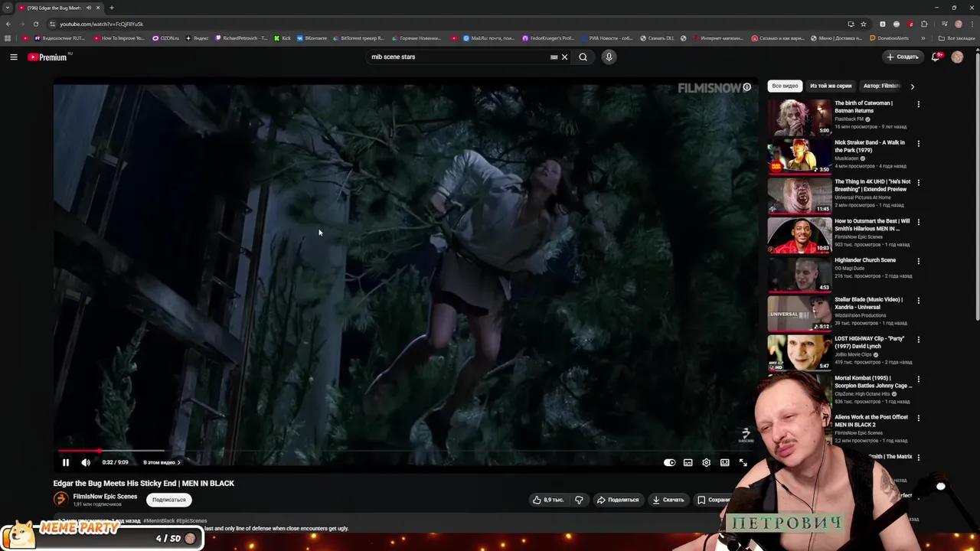The width and height of the screenshot is (980, 551).
Task: Enter fullscreen mode
Action: [743, 462]
